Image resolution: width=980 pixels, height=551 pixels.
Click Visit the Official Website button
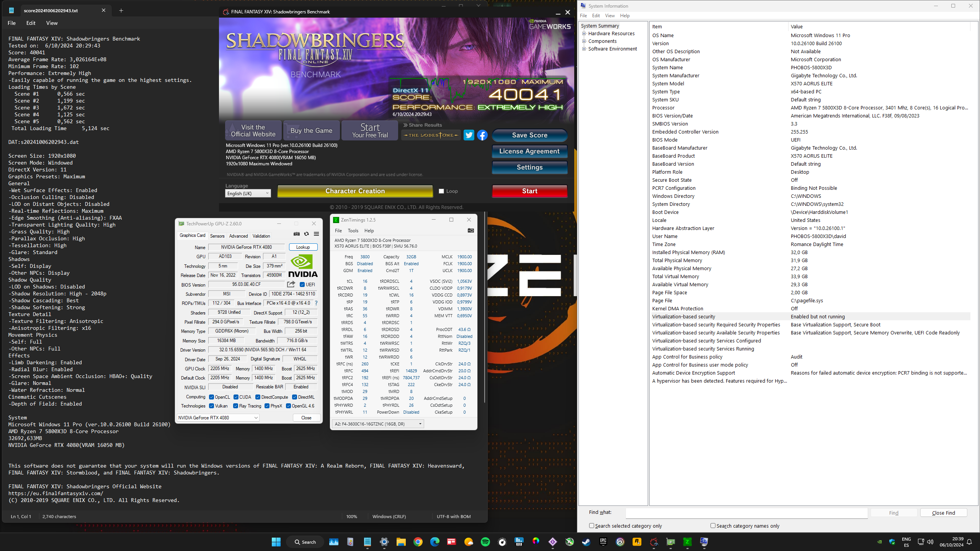click(x=253, y=130)
